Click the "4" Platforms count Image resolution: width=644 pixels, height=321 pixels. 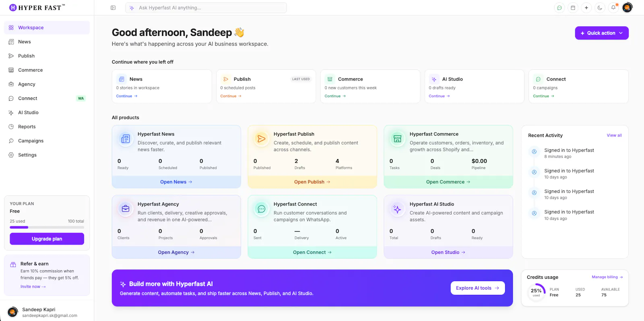coord(337,161)
